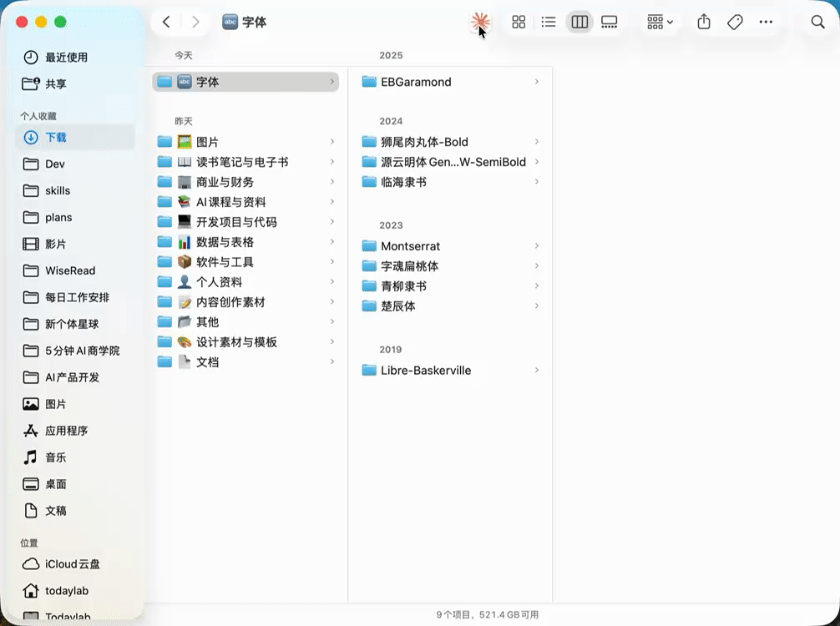
Task: Open the 图片 folder in column view
Action: click(209, 141)
